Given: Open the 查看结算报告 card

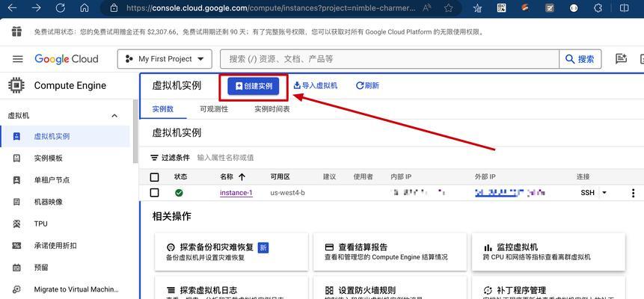Looking at the screenshot, I should [390, 252].
